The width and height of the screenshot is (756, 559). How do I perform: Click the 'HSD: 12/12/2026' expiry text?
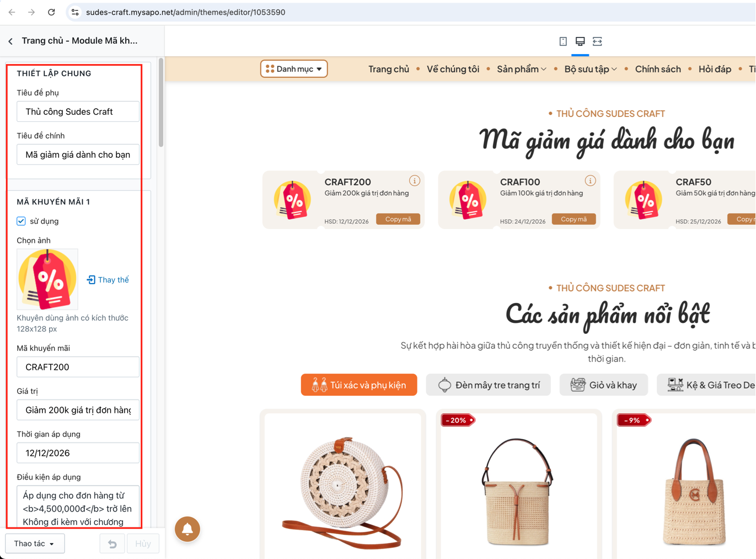[x=346, y=221]
